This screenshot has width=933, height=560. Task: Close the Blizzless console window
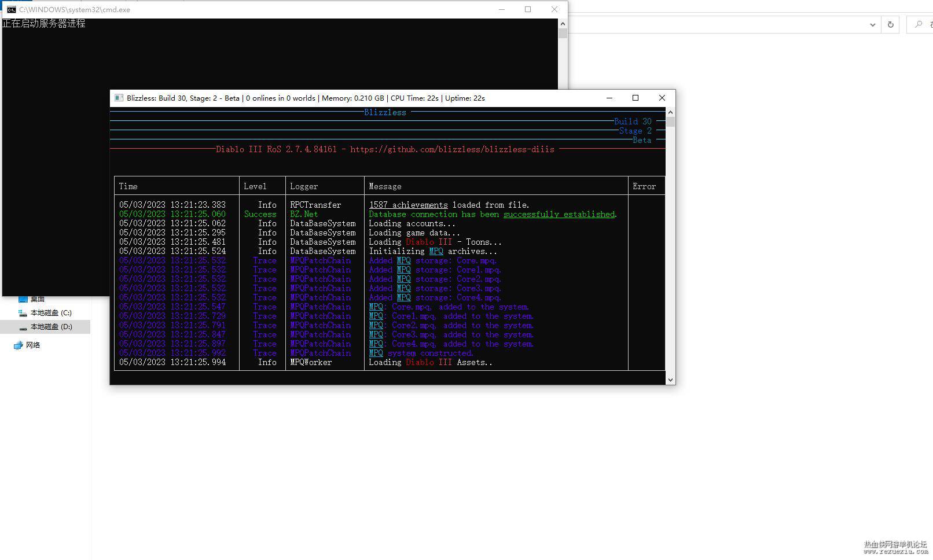662,98
